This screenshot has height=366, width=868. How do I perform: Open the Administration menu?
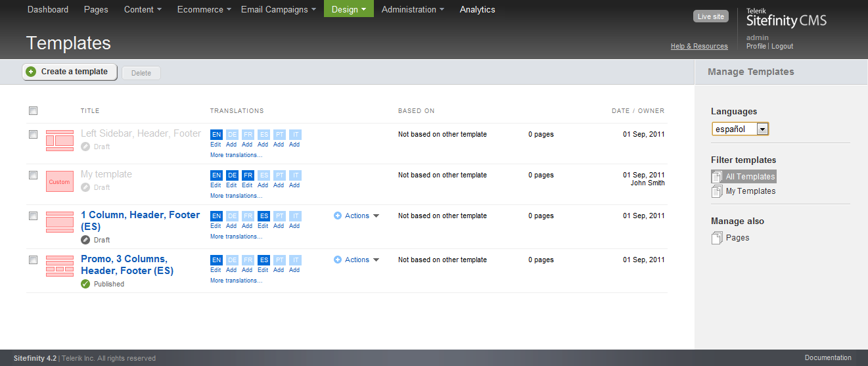(x=412, y=9)
